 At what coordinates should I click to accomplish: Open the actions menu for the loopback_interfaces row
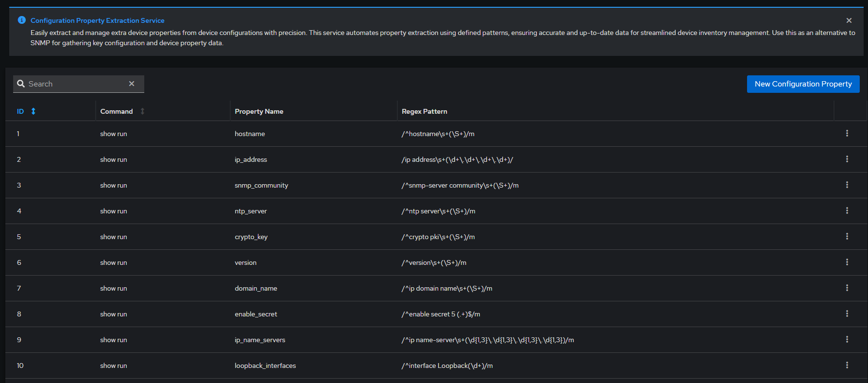tap(847, 365)
